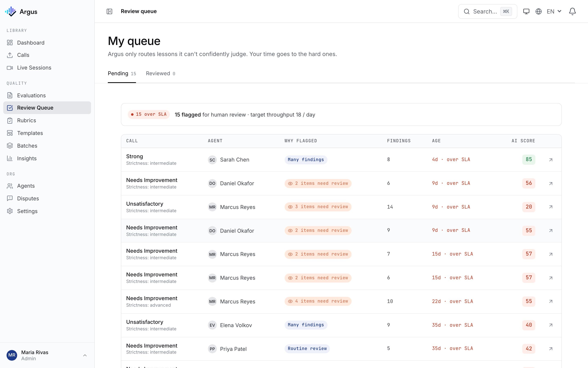
Task: Open notifications bell icon
Action: (x=572, y=11)
